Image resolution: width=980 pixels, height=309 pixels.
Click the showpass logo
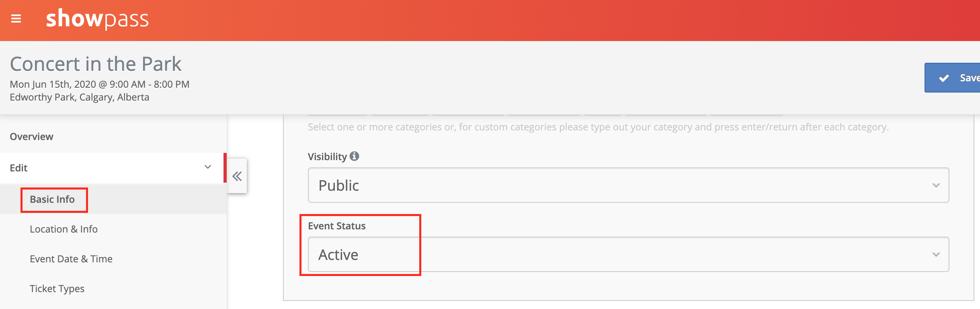97,19
